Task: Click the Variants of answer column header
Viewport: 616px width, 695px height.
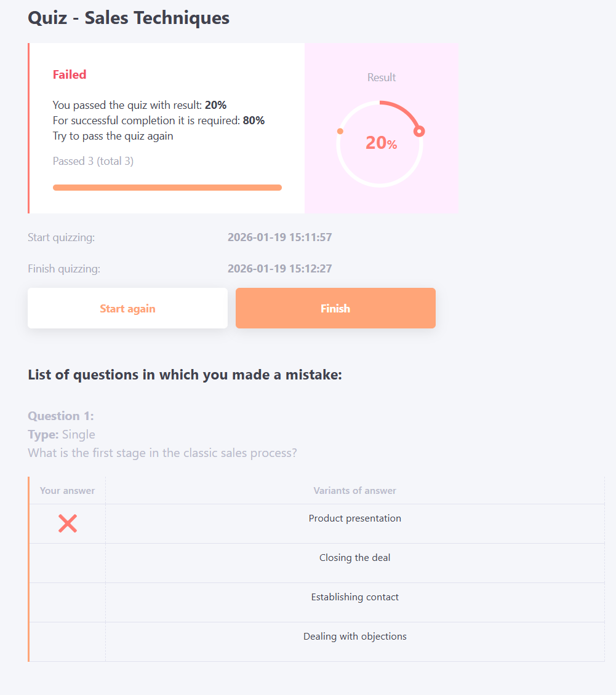Action: tap(354, 491)
